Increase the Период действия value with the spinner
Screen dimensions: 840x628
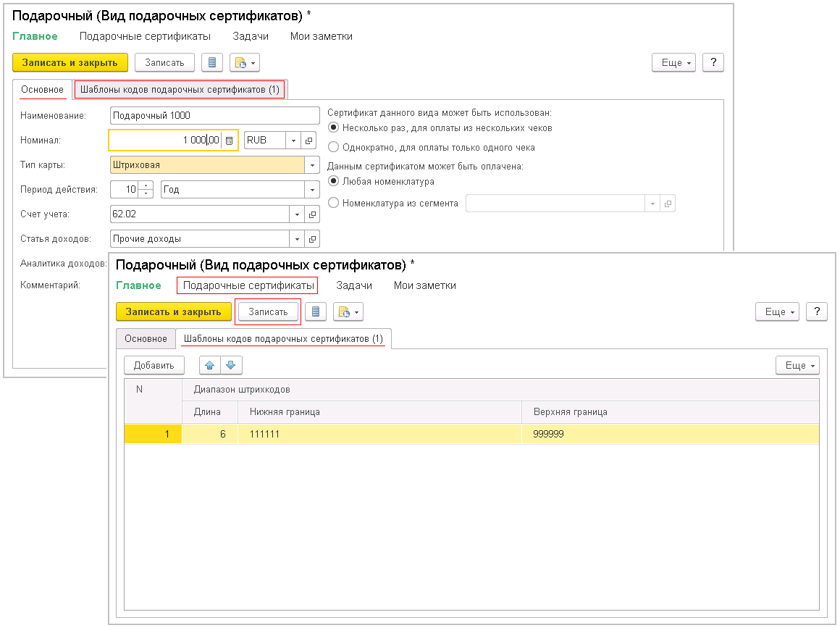146,185
